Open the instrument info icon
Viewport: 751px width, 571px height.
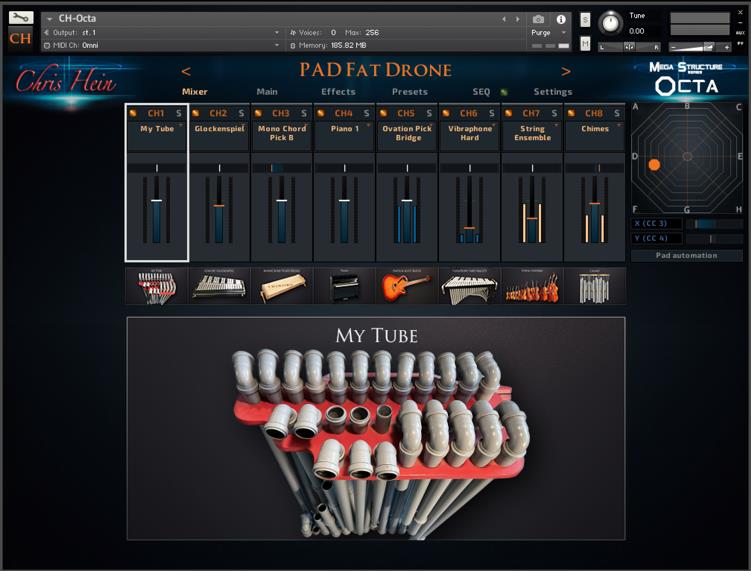click(560, 19)
